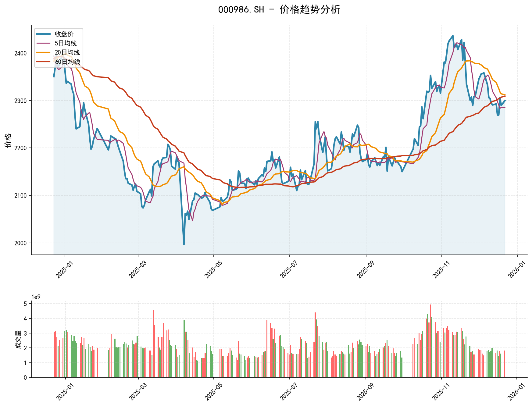This screenshot has height=406, width=532.
Task: Click the 价格 axis label
Action: 9,140
